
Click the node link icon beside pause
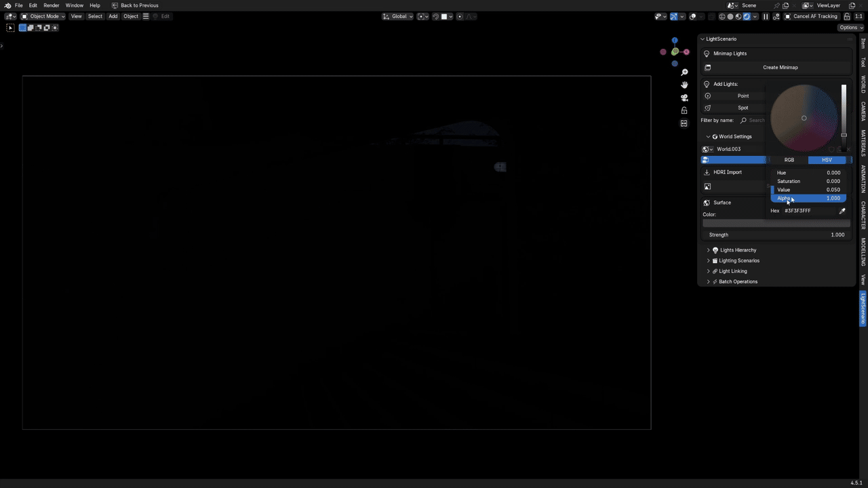pyautogui.click(x=775, y=16)
